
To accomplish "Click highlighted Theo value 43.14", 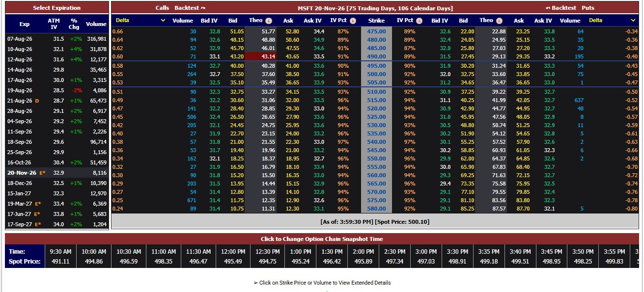I will pyautogui.click(x=260, y=56).
